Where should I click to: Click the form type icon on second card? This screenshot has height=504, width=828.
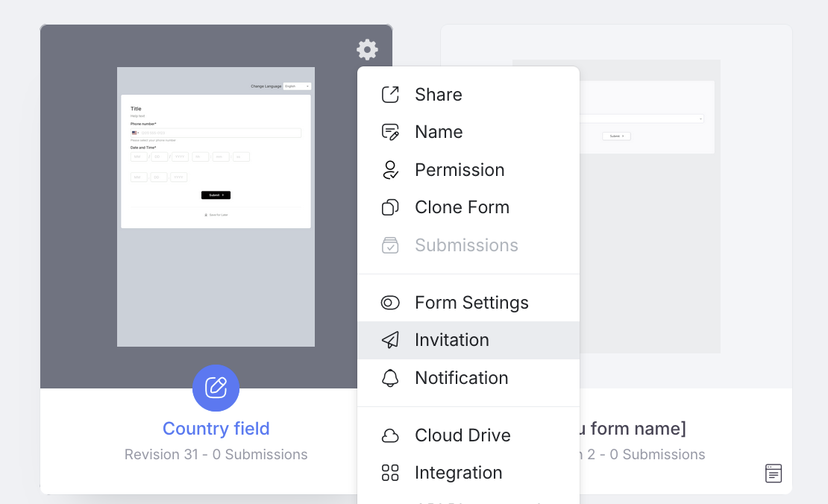[774, 473]
